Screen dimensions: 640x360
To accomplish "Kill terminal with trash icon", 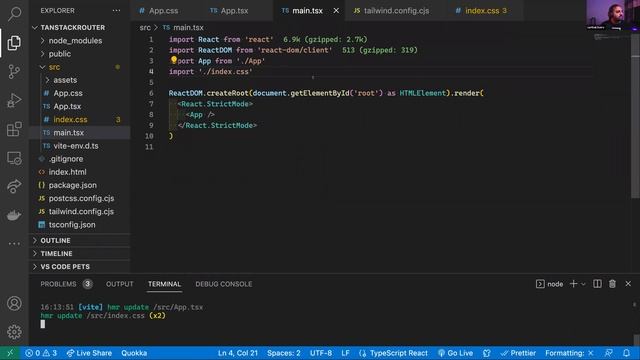I will (x=612, y=284).
